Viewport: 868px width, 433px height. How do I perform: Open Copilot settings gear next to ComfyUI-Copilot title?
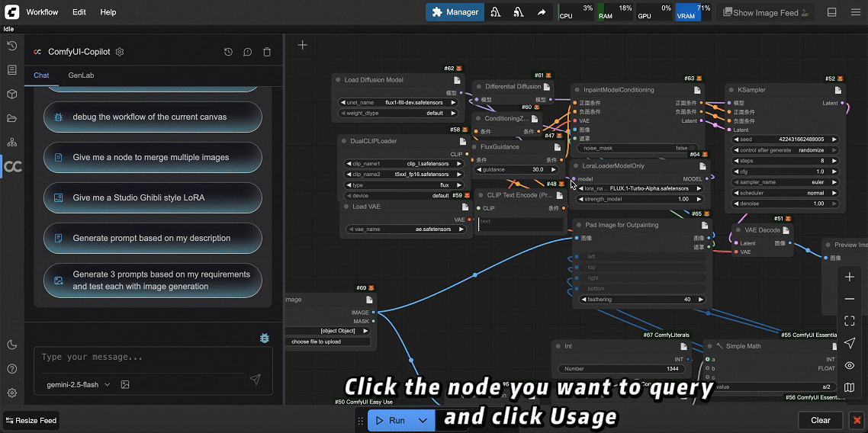[x=120, y=51]
